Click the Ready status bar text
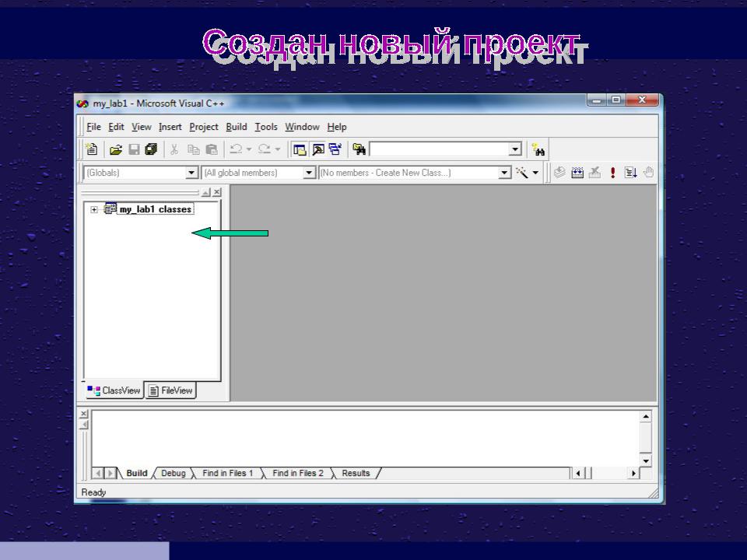Screen dimensions: 747x560 click(93, 492)
